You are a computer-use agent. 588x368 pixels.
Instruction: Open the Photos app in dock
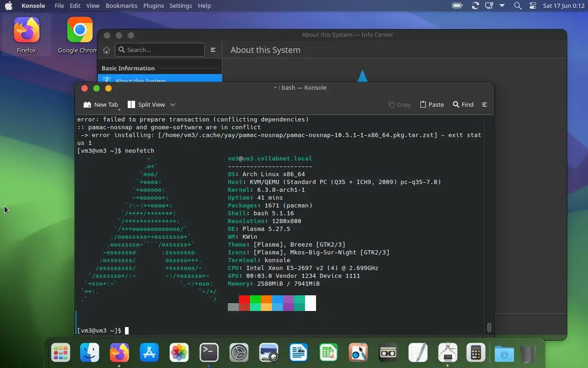(179, 353)
